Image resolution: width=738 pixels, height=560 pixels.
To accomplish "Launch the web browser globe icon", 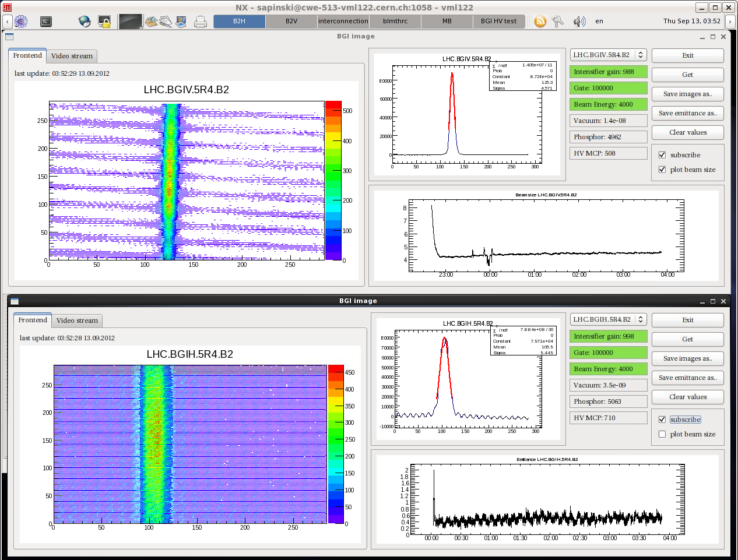I will click(x=85, y=22).
